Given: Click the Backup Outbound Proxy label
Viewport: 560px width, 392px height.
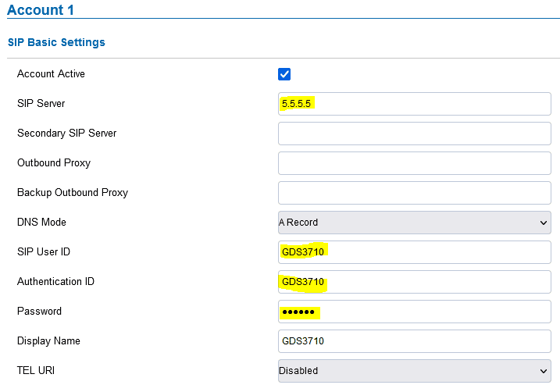Looking at the screenshot, I should (x=73, y=192).
